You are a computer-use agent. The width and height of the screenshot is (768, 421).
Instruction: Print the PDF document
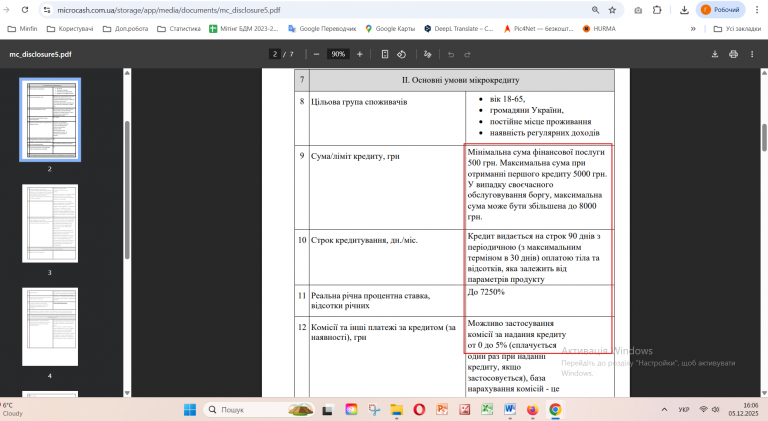coord(733,54)
